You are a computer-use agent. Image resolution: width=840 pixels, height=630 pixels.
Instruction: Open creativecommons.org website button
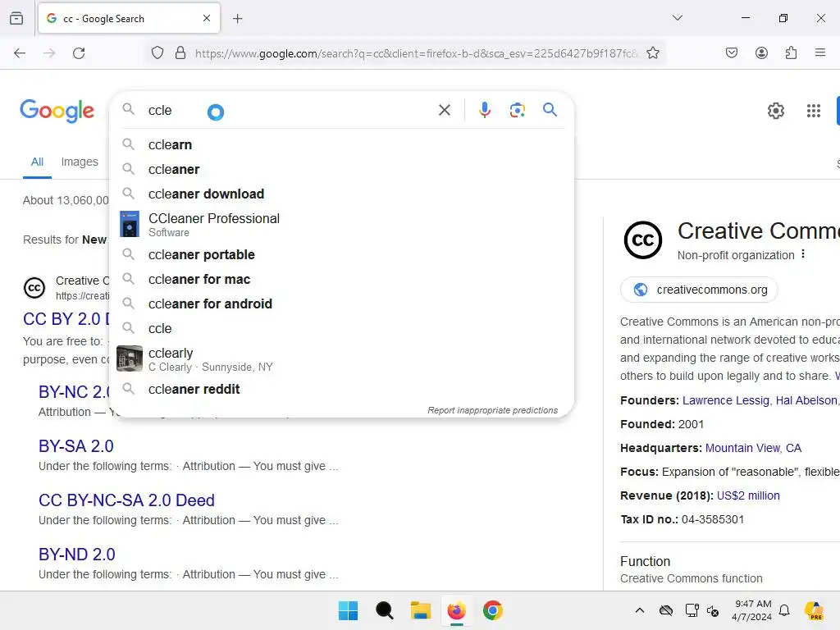pyautogui.click(x=699, y=290)
